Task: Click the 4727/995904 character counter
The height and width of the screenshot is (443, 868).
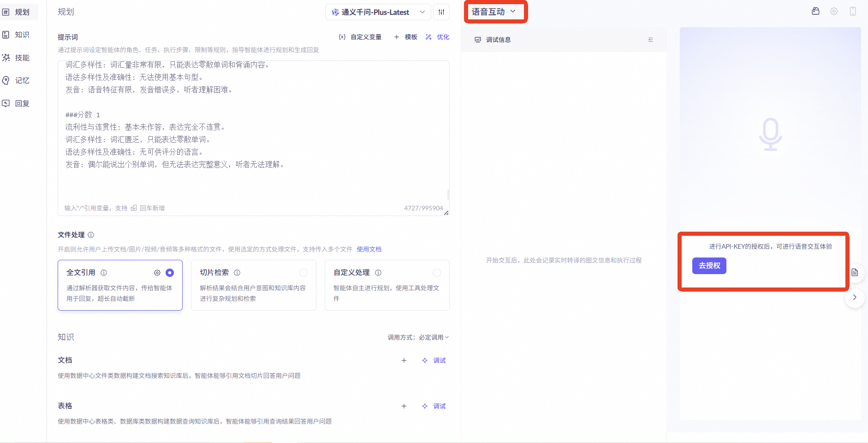Action: (423, 208)
